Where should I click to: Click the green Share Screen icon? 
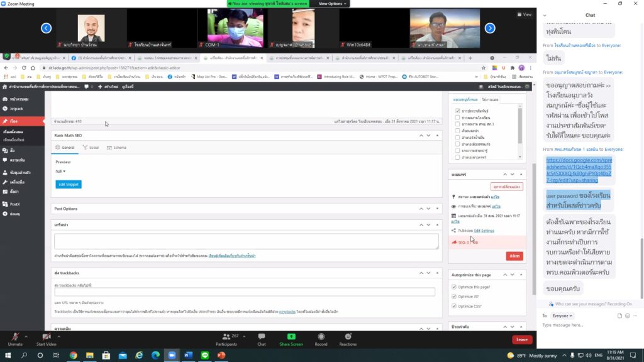291,337
